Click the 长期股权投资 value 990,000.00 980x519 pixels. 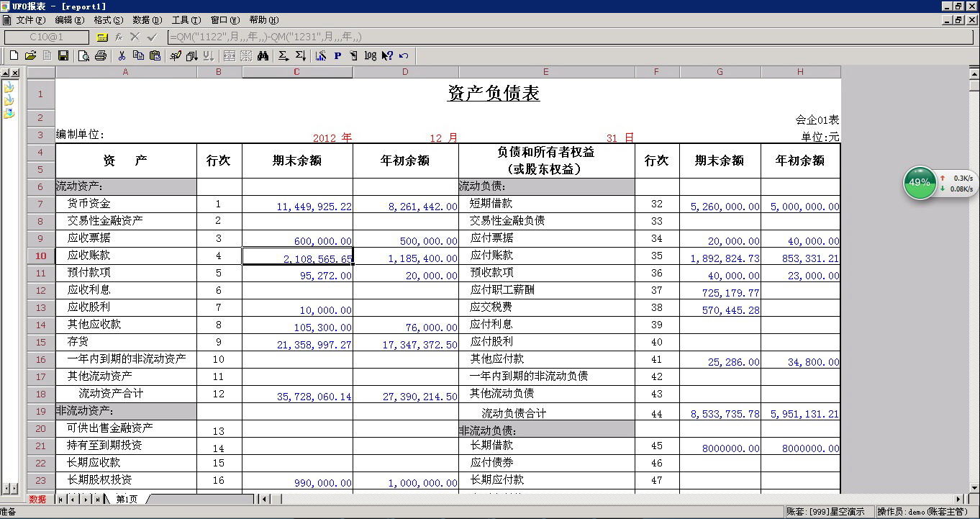[297, 481]
